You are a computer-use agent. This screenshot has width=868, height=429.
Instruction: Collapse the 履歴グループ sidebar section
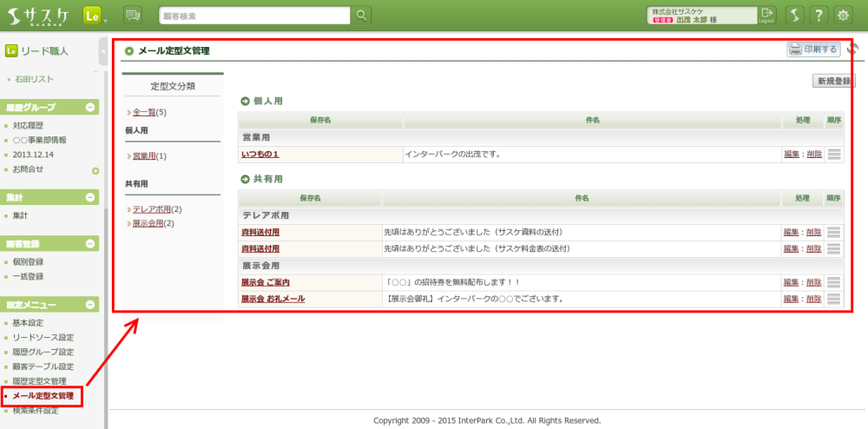(x=90, y=107)
